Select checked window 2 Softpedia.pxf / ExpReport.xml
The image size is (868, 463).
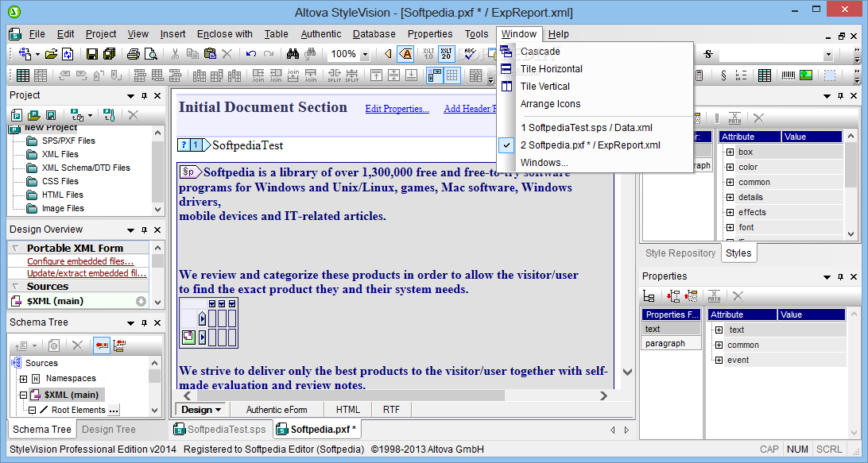(595, 145)
